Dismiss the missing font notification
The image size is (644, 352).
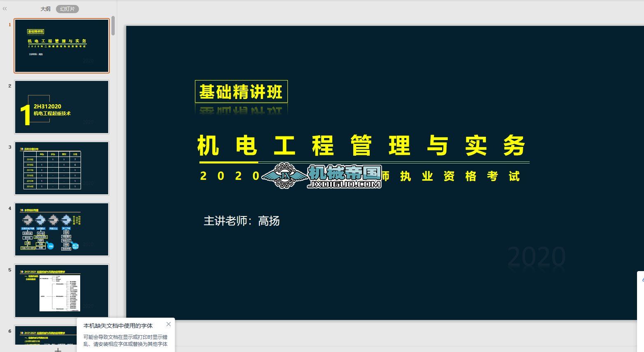pos(169,324)
